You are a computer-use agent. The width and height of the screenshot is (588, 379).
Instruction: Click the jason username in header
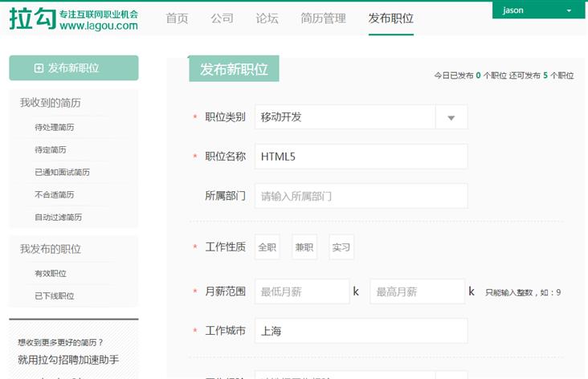pos(513,10)
